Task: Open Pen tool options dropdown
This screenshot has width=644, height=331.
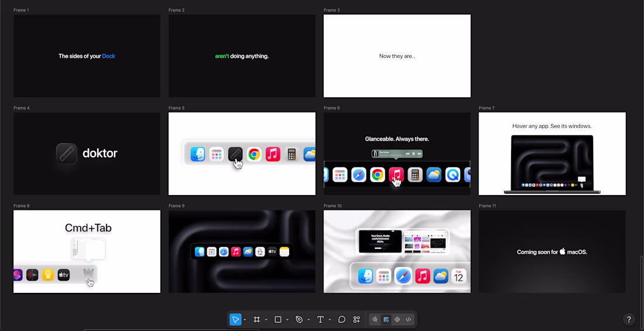Action: [x=309, y=320]
